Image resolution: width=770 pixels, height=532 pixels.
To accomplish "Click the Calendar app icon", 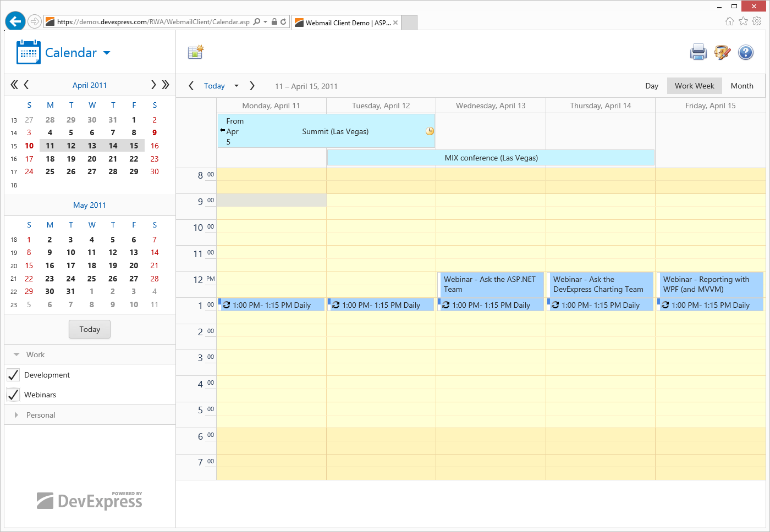I will point(29,52).
